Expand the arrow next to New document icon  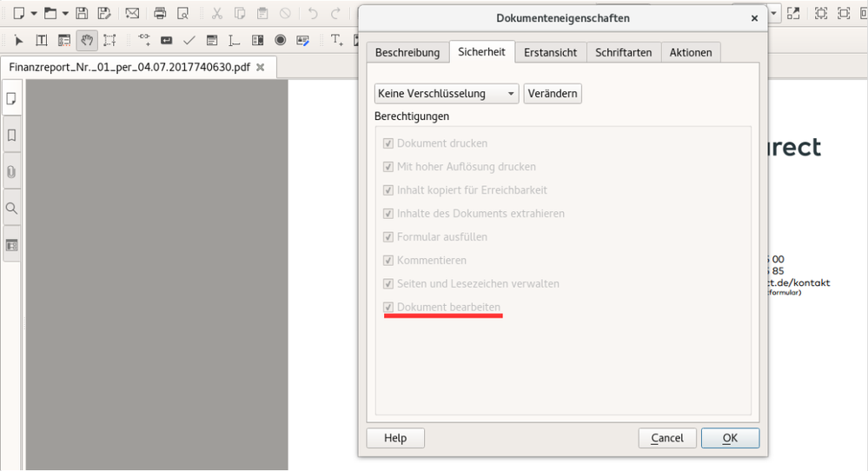(33, 13)
